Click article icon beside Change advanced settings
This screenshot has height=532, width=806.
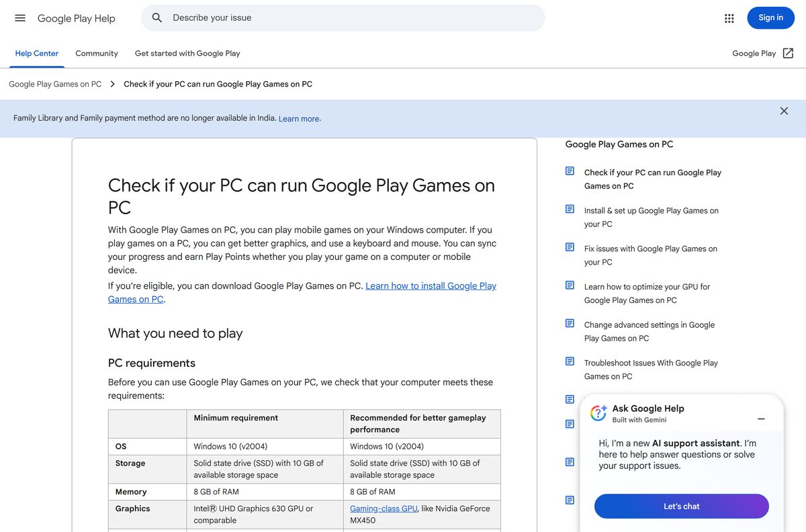point(570,324)
